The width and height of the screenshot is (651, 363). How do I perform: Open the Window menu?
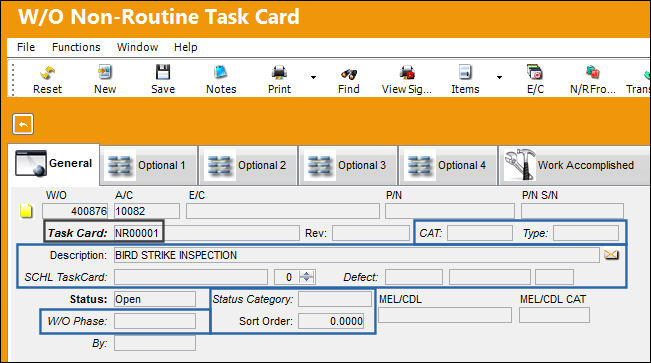coord(137,47)
